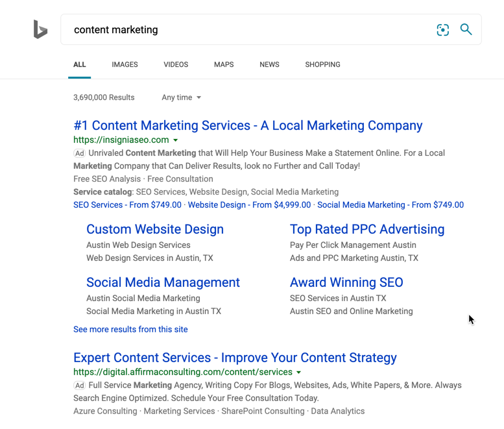Click 'Web Design Services in Austin, TX' text

click(150, 258)
